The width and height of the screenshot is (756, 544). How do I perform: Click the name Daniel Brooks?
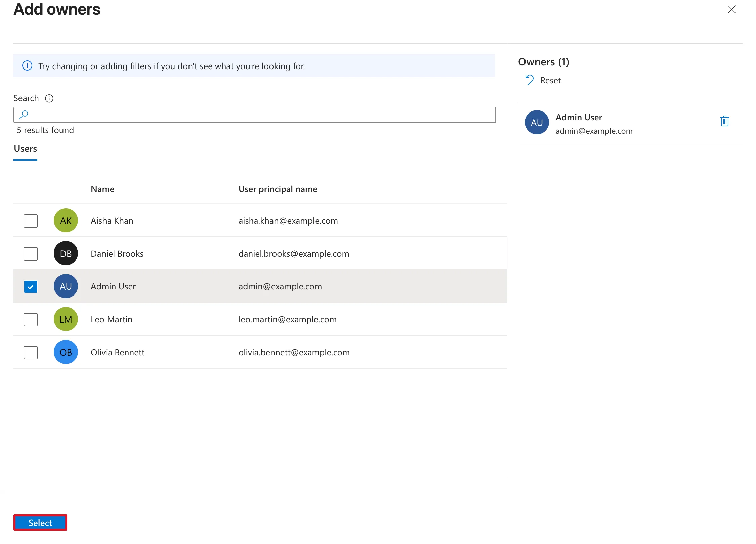click(x=117, y=254)
